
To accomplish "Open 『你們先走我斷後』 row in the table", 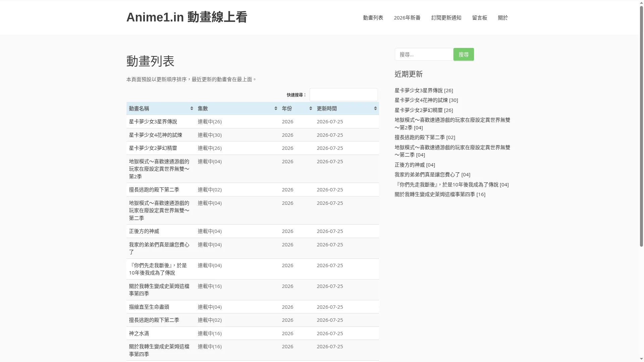I will [x=158, y=269].
